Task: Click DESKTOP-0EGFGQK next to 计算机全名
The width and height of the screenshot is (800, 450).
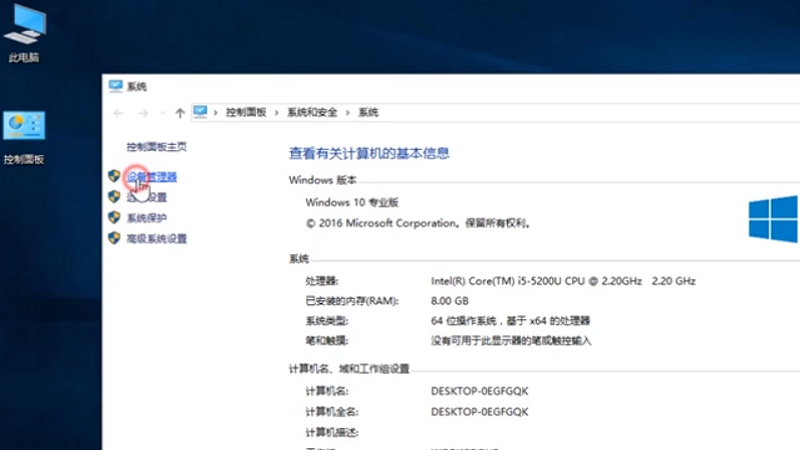Action: coord(480,412)
